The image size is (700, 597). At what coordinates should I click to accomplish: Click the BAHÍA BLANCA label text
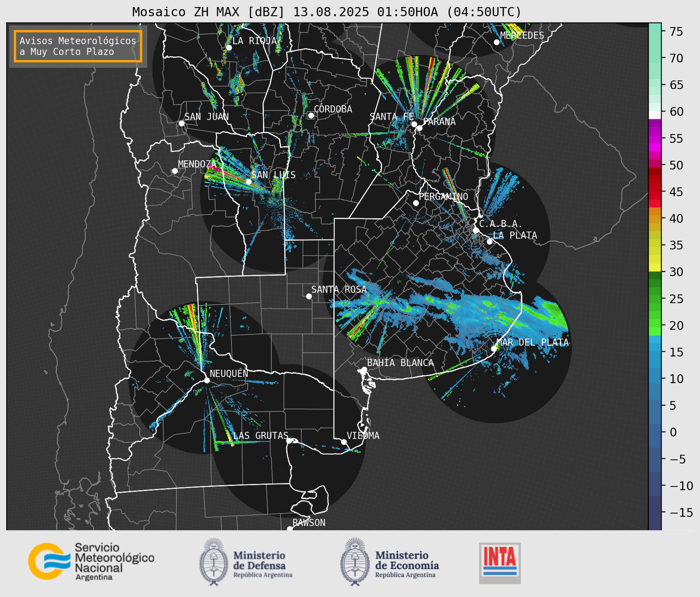click(x=400, y=363)
